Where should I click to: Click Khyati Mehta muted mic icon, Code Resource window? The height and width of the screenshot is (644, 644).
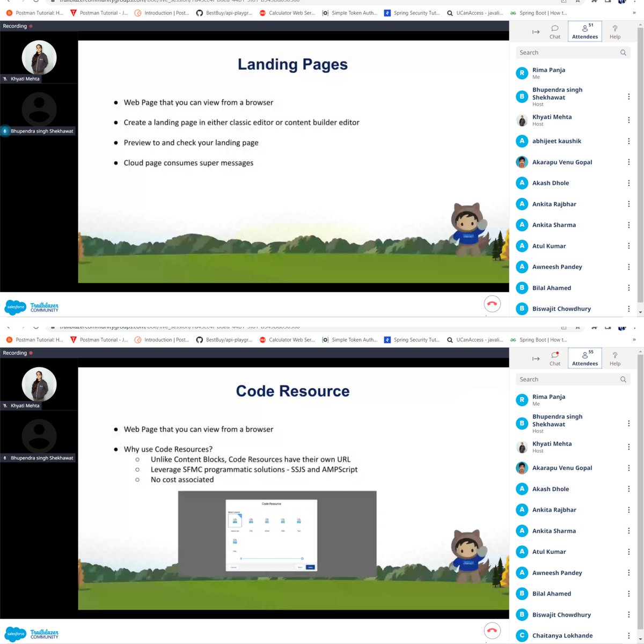point(5,406)
